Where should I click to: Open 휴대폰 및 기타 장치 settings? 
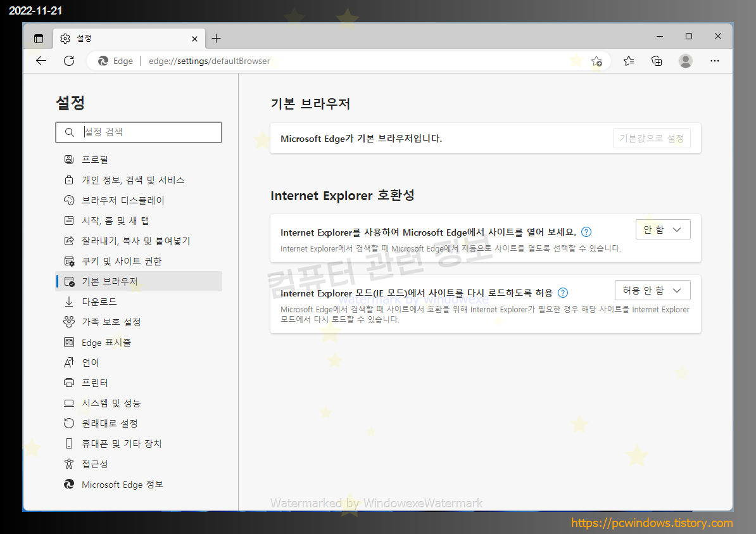[139, 444]
